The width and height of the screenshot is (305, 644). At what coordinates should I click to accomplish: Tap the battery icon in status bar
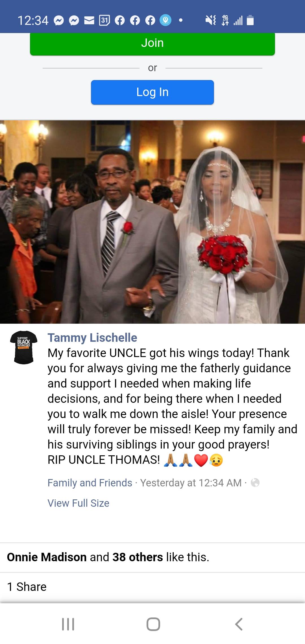click(250, 20)
